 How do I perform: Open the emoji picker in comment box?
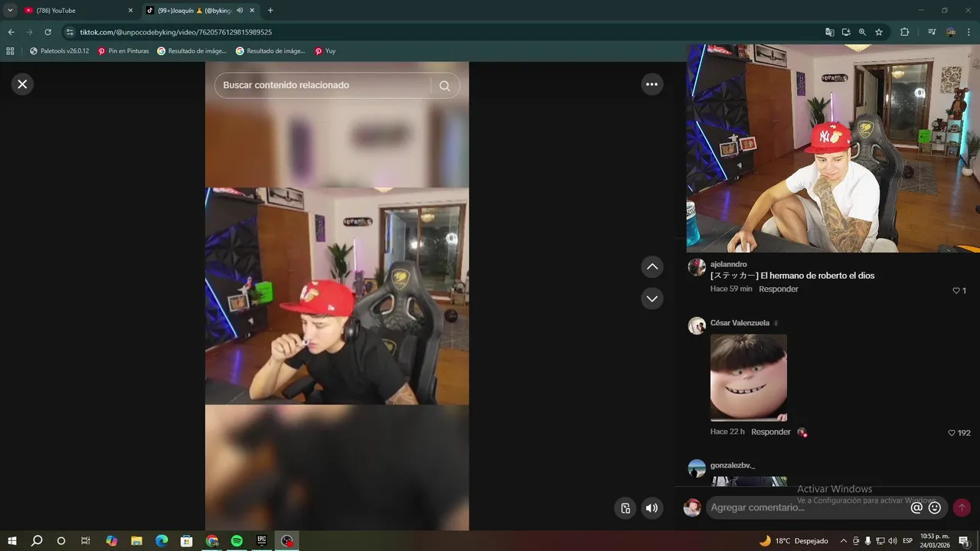[934, 507]
